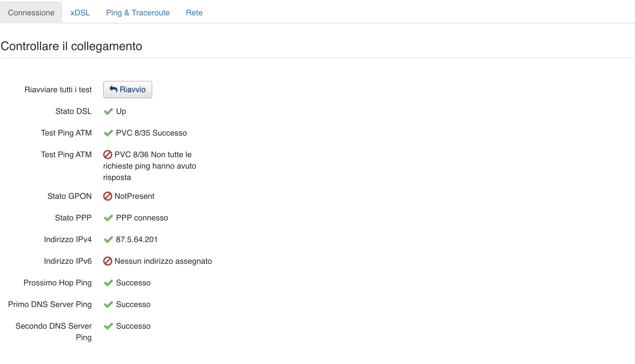This screenshot has width=635, height=364.
Task: Select the Connessione tab
Action: pos(31,13)
